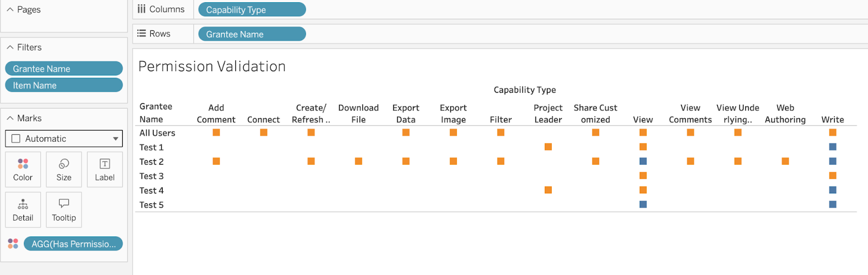Select the Capability Type pill on Columns
Image resolution: width=868 pixels, height=275 pixels.
(x=252, y=10)
